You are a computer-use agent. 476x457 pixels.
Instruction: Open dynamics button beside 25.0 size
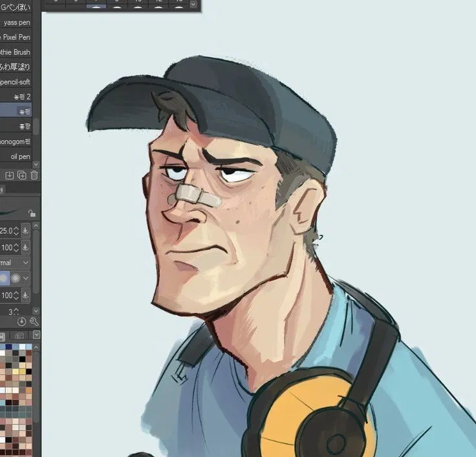[25, 230]
